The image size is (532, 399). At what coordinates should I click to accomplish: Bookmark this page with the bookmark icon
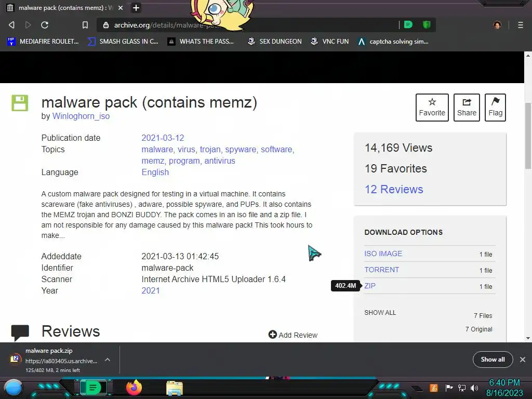tap(85, 25)
